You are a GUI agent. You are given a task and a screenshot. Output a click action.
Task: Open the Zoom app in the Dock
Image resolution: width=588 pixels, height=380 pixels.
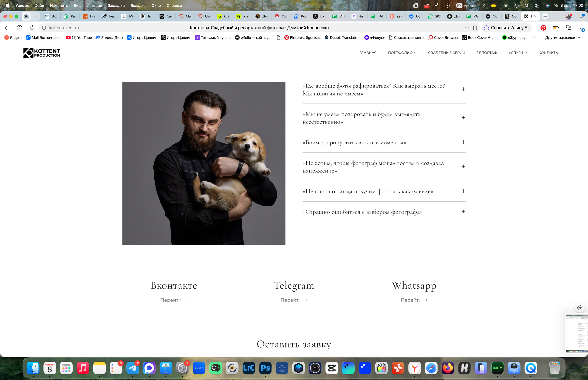tap(199, 368)
